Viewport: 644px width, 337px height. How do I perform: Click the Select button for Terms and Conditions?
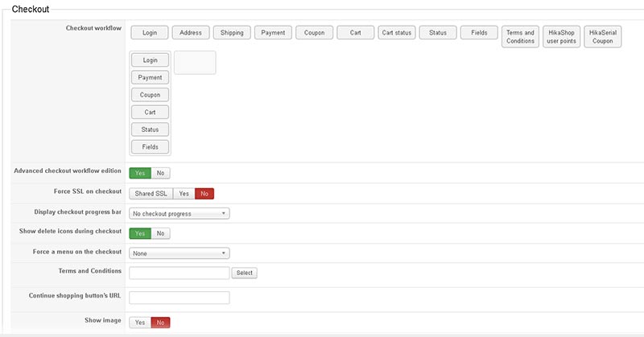pyautogui.click(x=245, y=273)
